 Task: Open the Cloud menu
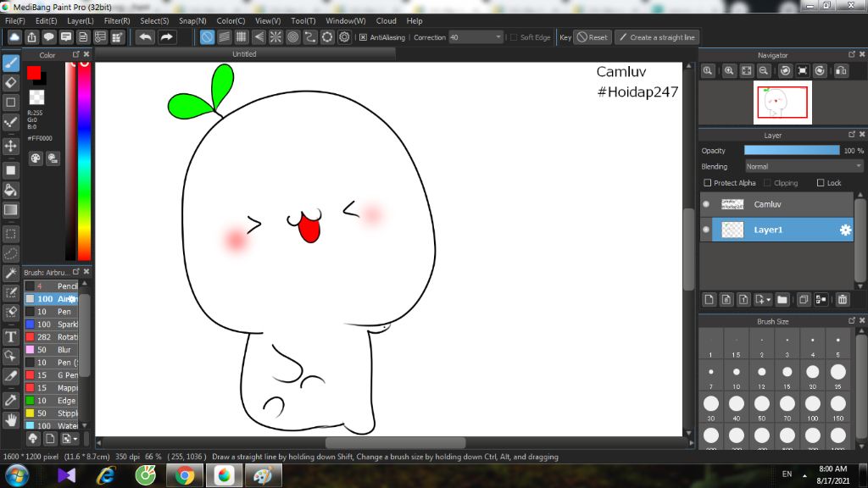coord(387,21)
